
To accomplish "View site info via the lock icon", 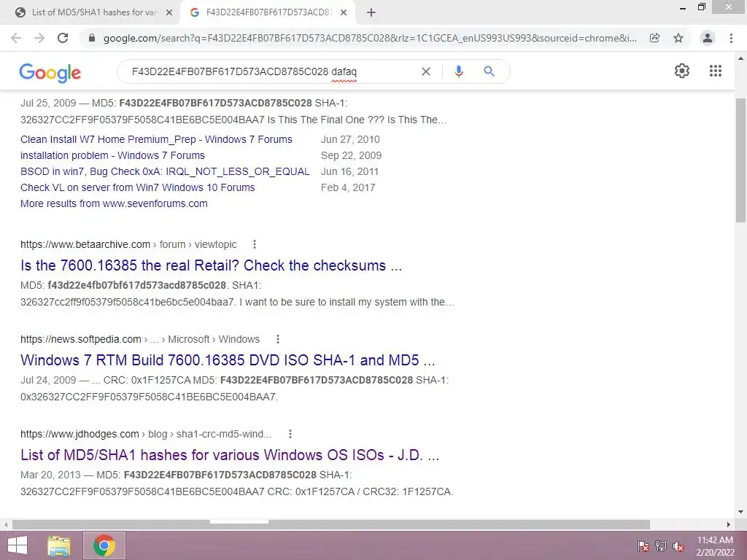I will point(92,38).
